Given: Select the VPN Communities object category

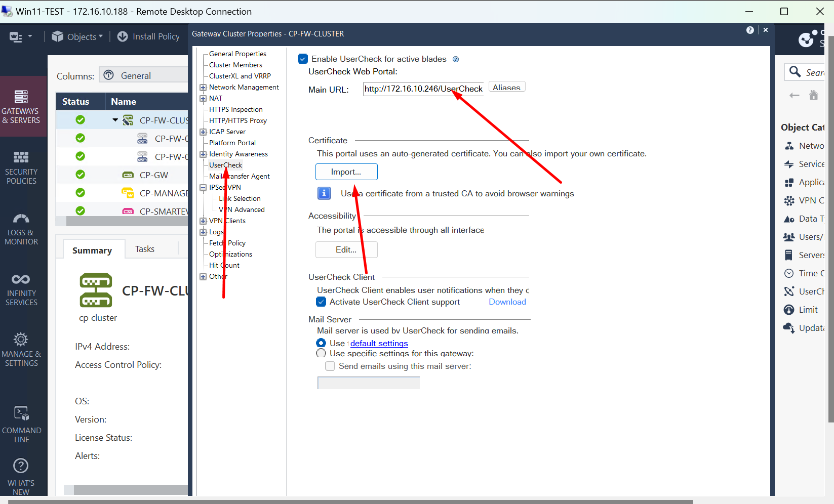Looking at the screenshot, I should tap(808, 200).
